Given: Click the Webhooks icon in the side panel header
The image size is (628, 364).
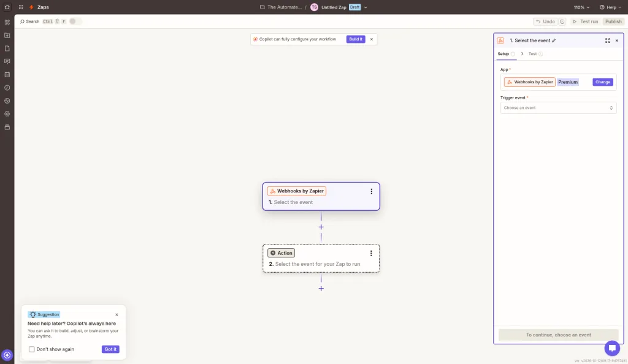Looking at the screenshot, I should (500, 40).
